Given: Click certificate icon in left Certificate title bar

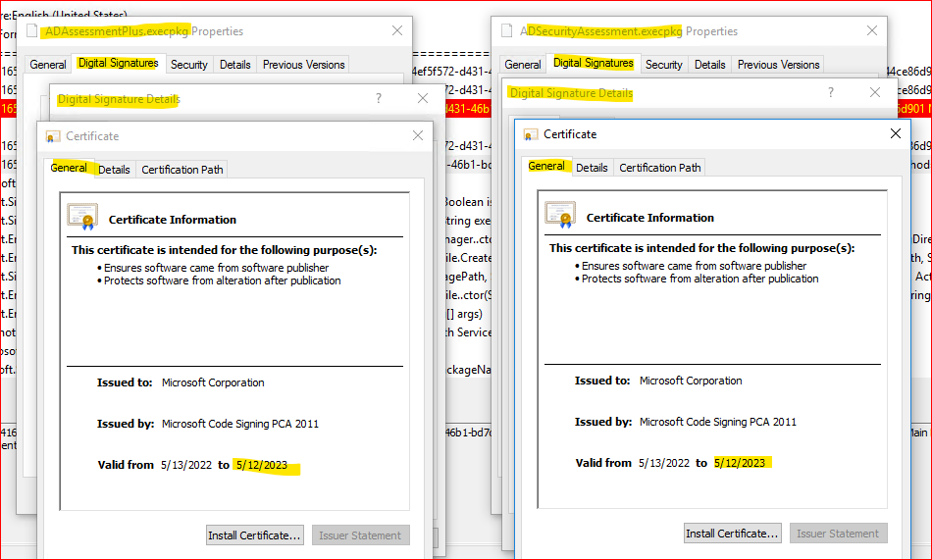Looking at the screenshot, I should pos(53,136).
